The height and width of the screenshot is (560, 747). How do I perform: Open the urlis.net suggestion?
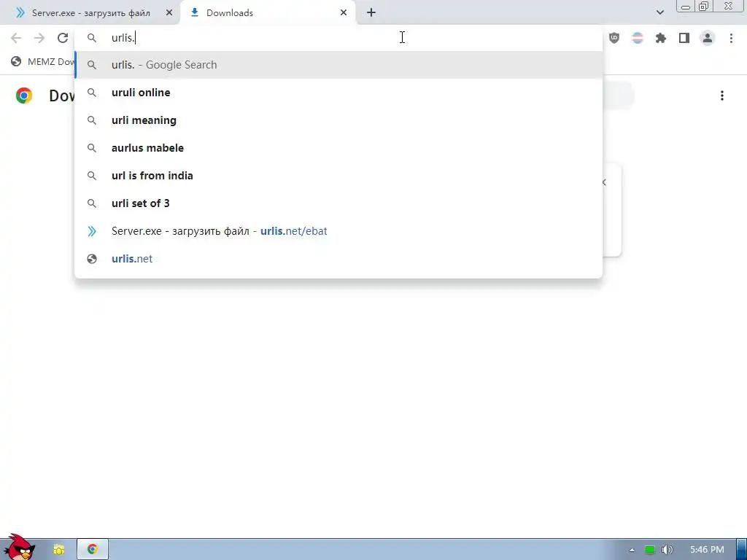(x=338, y=259)
